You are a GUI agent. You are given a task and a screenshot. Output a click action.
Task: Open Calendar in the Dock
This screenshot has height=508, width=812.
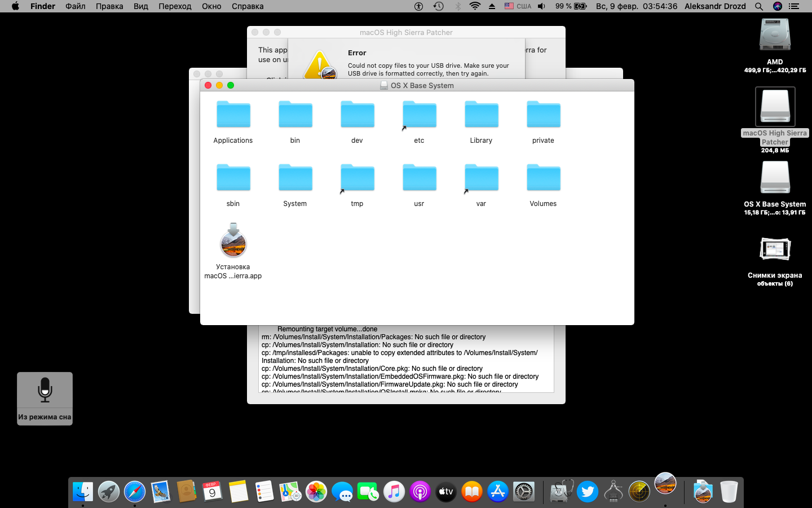[x=213, y=492]
